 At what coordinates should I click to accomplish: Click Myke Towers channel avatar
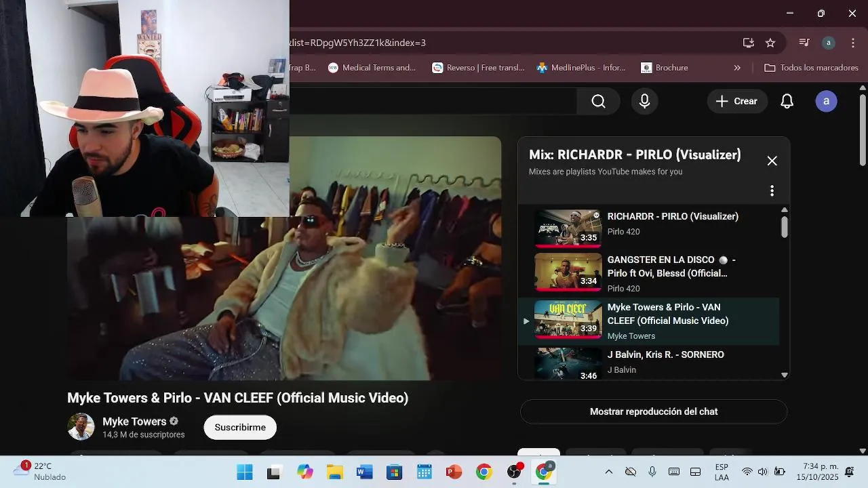[x=81, y=426]
